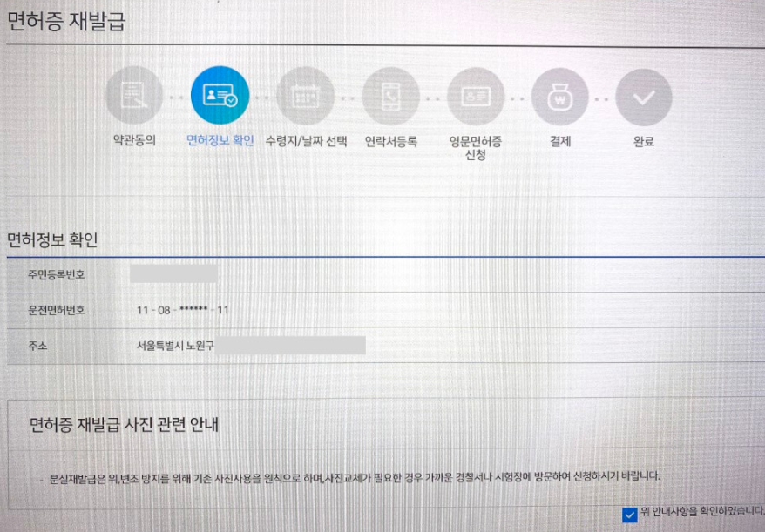Click the calendar icon for 수령지/날짜 선택
This screenshot has height=532, width=765.
(x=306, y=96)
